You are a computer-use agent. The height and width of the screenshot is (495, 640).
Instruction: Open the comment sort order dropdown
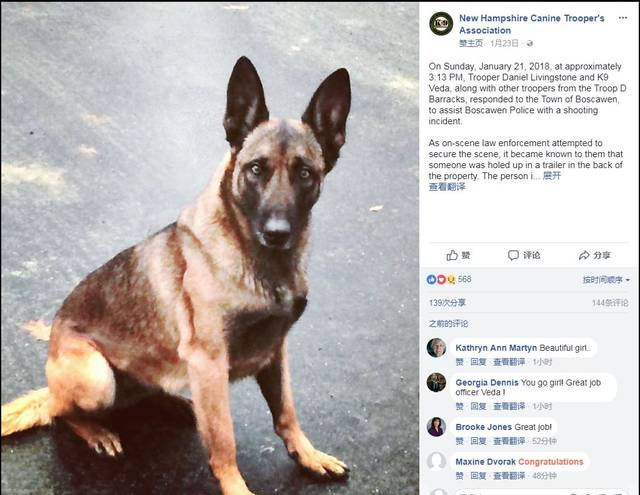click(606, 280)
